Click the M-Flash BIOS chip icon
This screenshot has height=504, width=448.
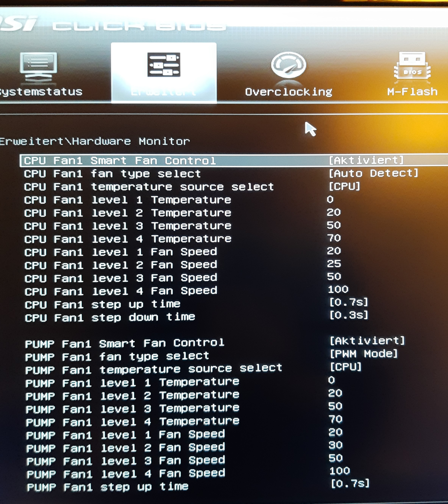tap(412, 66)
